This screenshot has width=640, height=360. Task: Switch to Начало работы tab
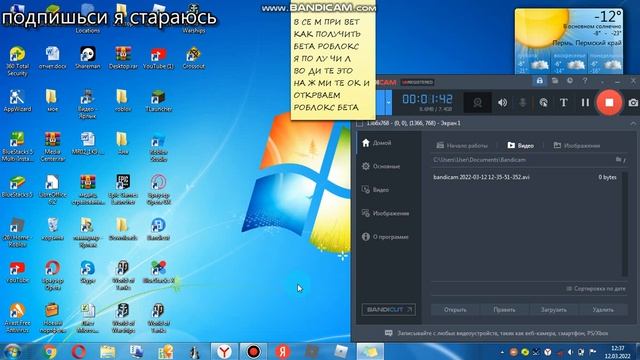point(462,145)
